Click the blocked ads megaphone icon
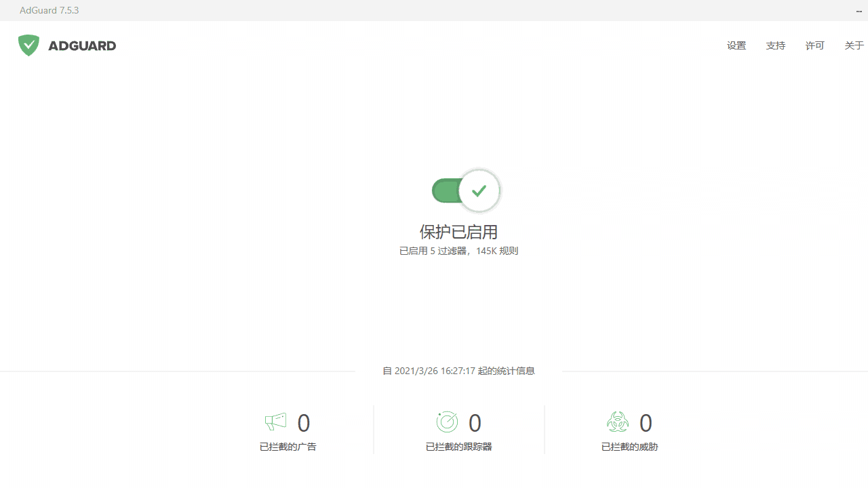This screenshot has height=488, width=868. click(x=275, y=422)
